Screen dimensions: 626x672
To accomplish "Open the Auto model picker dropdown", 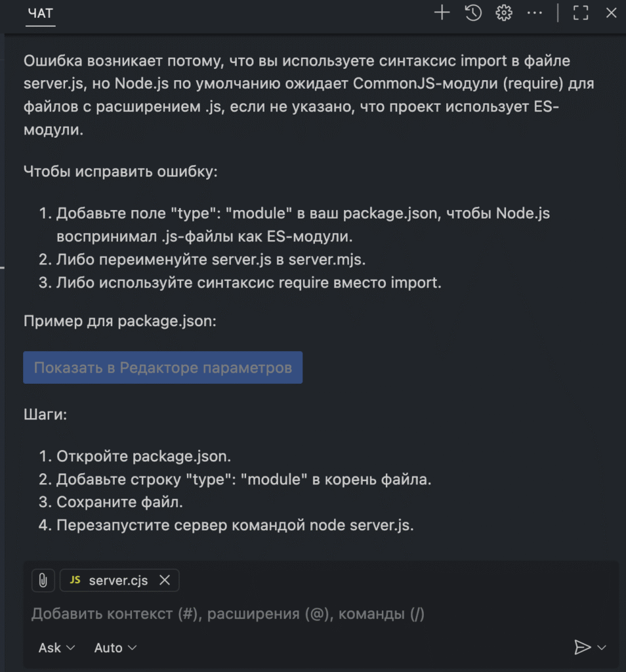I will coord(115,648).
